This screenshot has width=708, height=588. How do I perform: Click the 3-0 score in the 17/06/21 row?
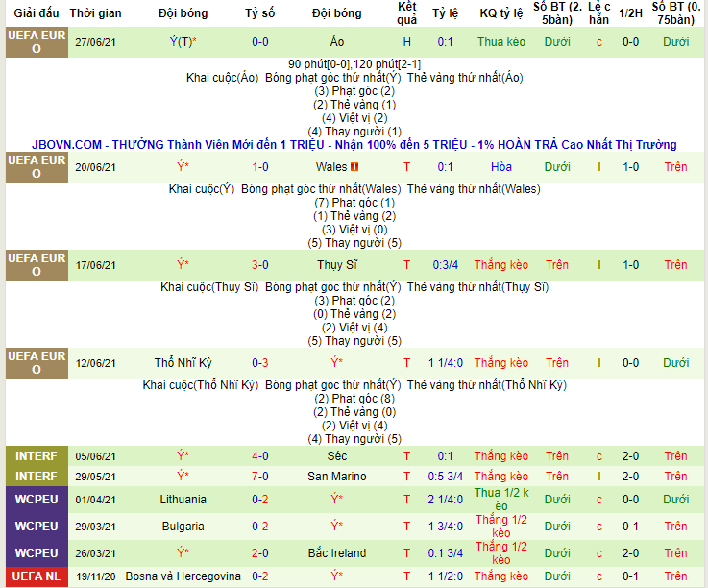tap(259, 265)
